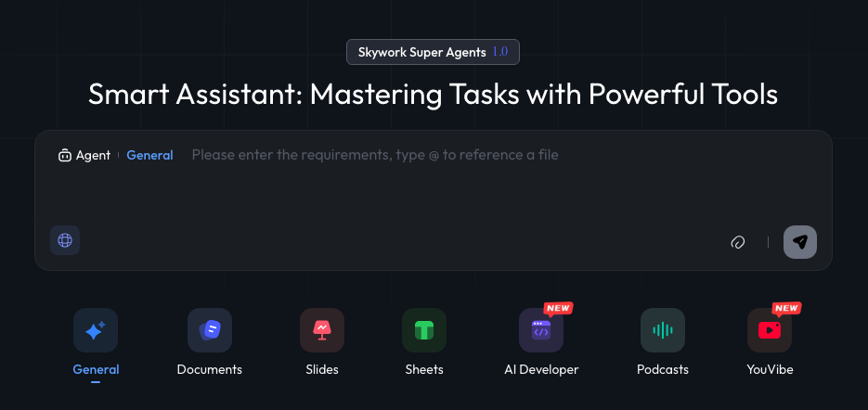The width and height of the screenshot is (868, 410).
Task: Click the Agent text label
Action: 93,156
